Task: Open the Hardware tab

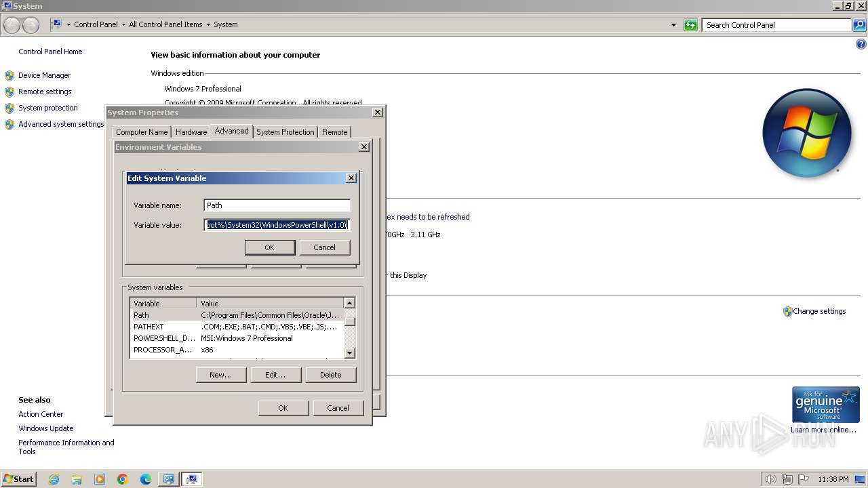Action: click(191, 132)
